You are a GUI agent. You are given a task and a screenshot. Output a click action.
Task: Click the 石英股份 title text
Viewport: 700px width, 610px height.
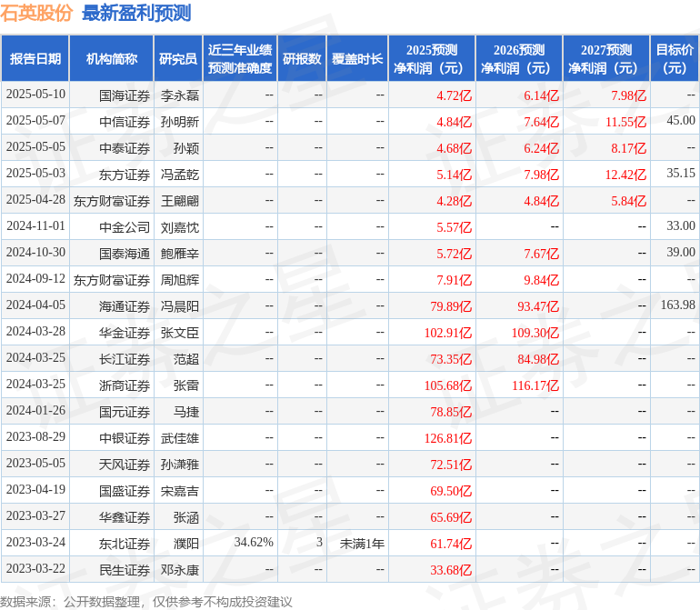coord(36,13)
